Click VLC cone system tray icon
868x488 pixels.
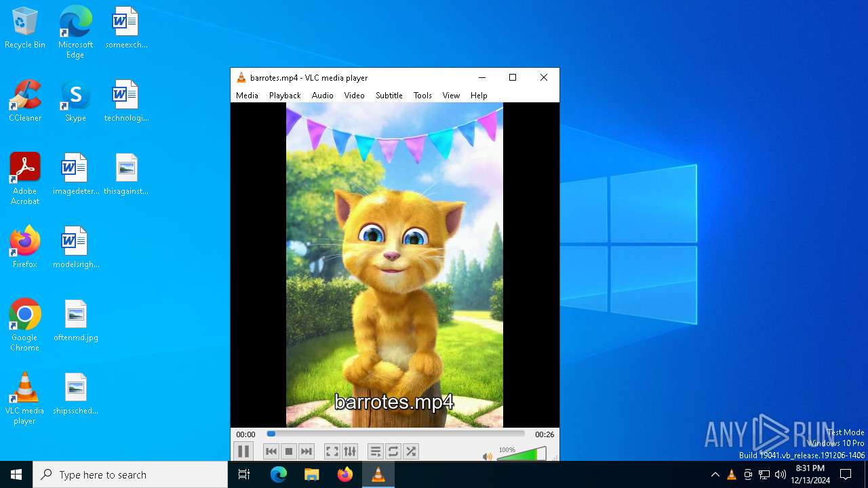[x=731, y=474]
